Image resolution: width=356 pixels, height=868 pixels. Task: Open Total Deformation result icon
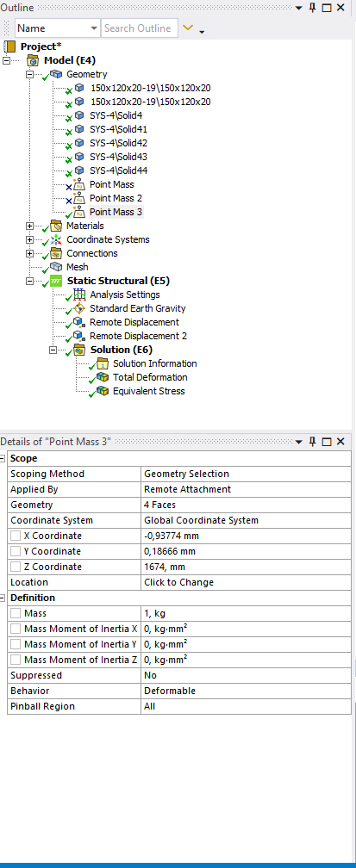103,377
